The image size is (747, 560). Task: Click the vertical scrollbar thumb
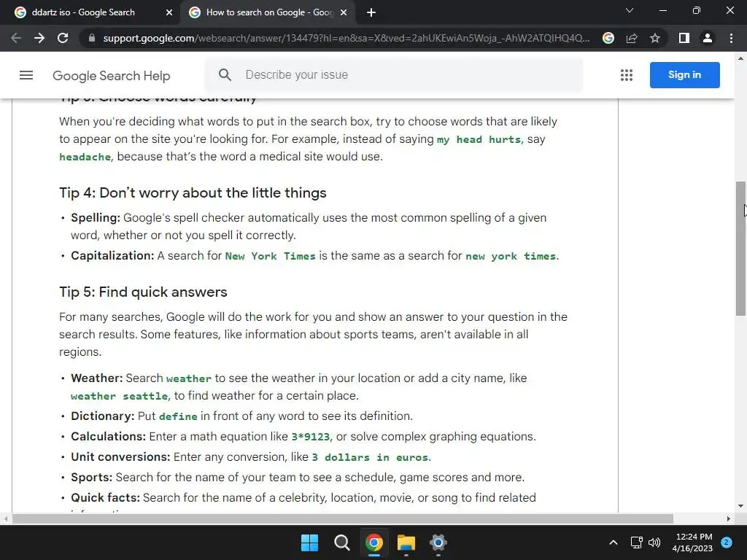click(x=740, y=248)
